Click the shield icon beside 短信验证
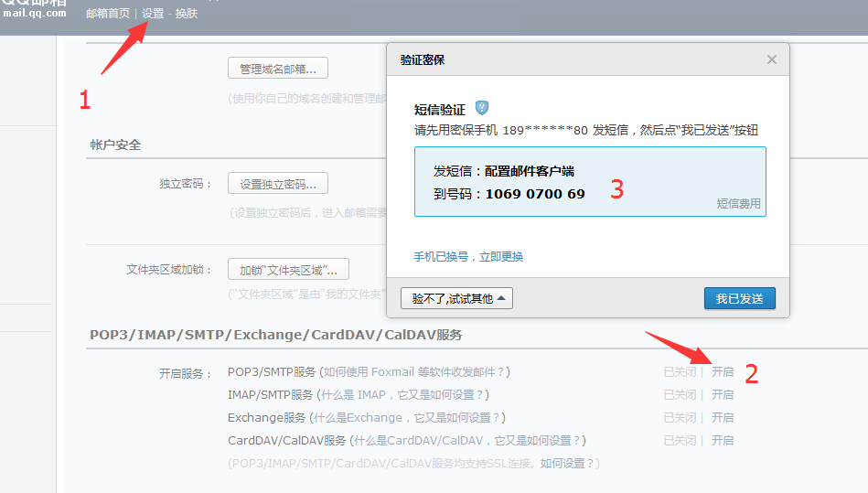This screenshot has width=868, height=493. click(x=482, y=109)
